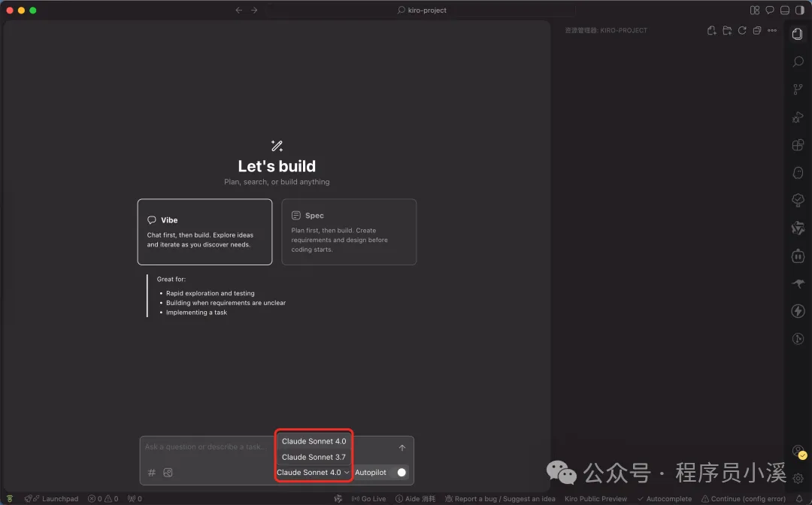The image size is (812, 505).
Task: Open the Extensions blocks icon
Action: (x=798, y=145)
